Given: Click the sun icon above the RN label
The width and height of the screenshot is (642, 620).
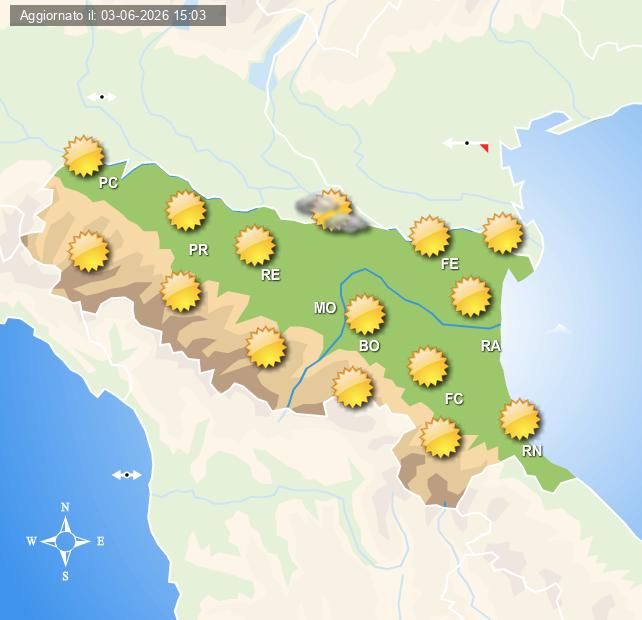Looking at the screenshot, I should [520, 420].
